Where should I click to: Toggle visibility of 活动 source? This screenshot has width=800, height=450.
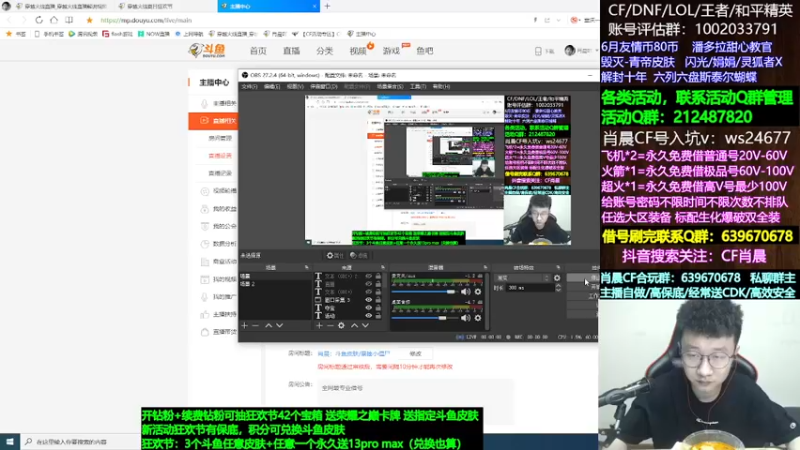(368, 316)
